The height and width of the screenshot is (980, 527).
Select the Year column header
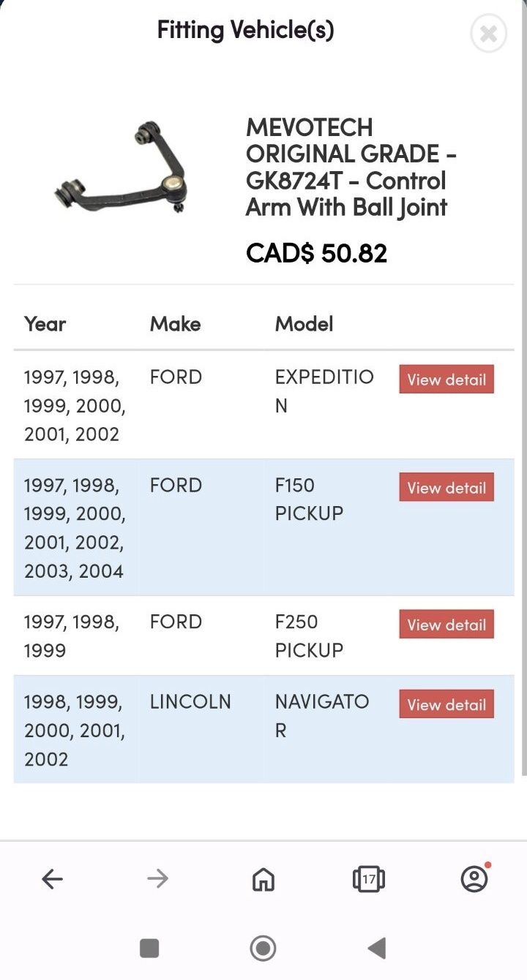pyautogui.click(x=45, y=324)
